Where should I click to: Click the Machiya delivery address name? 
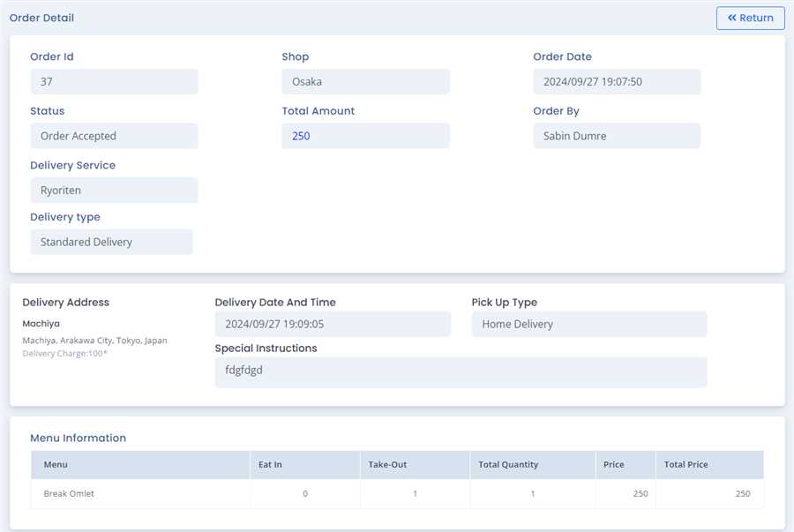pyautogui.click(x=41, y=324)
